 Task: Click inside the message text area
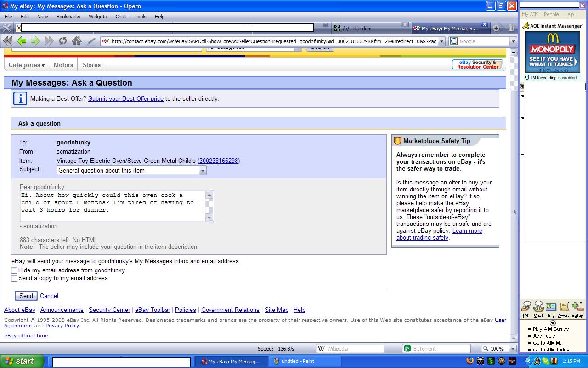pos(113,206)
